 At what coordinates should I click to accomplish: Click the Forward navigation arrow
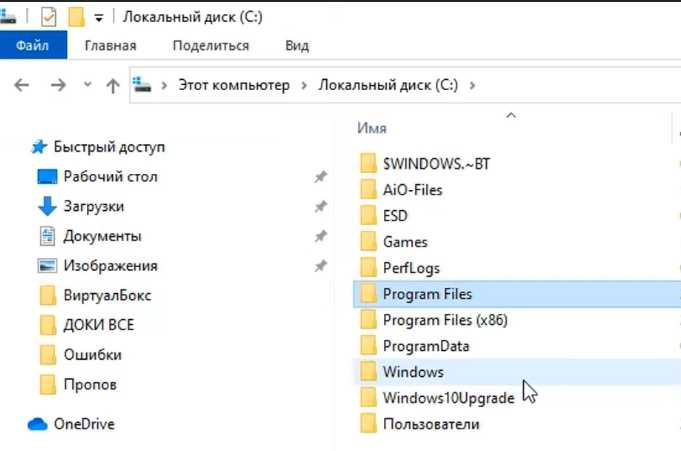coord(58,85)
